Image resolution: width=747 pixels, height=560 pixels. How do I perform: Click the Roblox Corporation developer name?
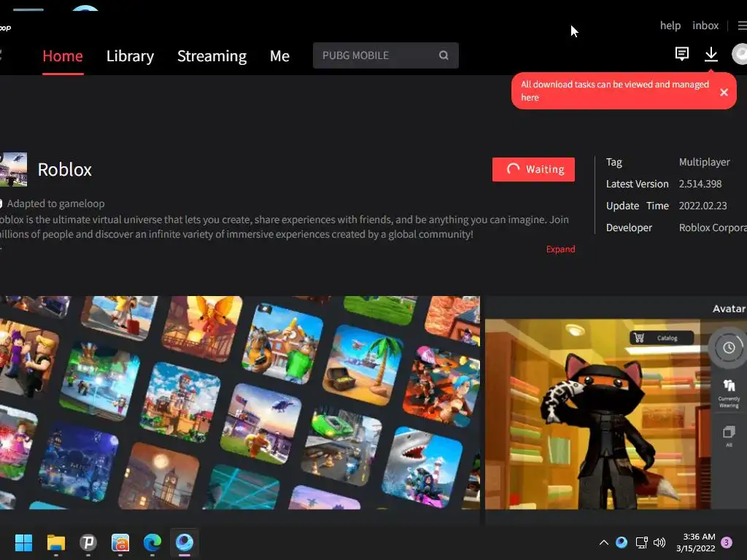[713, 227]
